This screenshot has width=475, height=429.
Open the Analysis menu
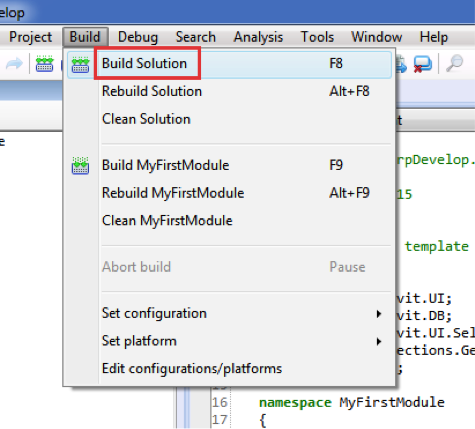pos(258,37)
